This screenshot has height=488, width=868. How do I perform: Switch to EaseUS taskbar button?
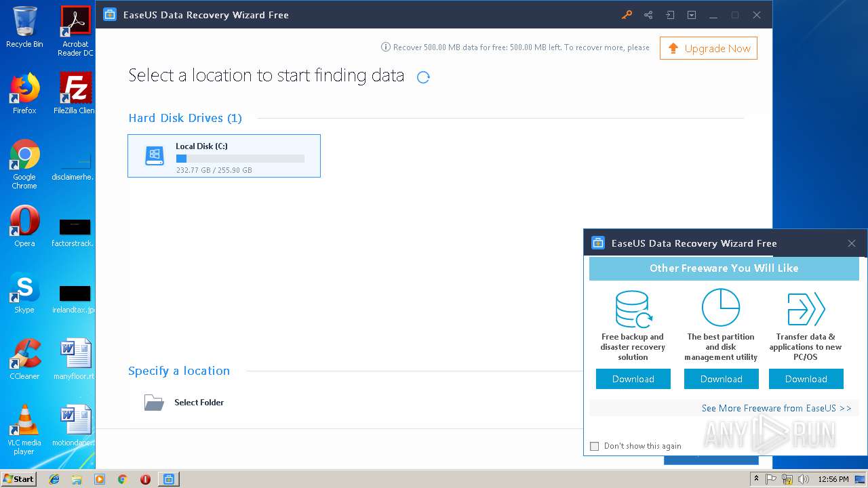(169, 479)
